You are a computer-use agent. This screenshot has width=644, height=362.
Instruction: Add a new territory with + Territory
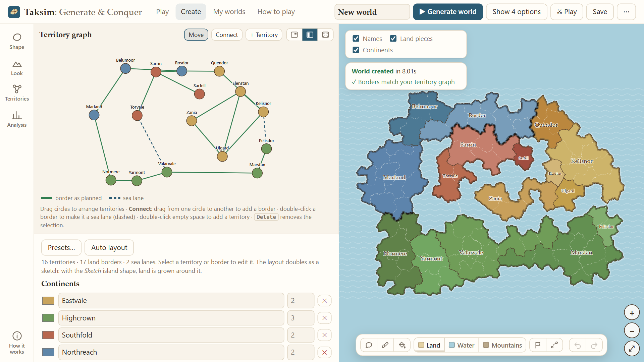[x=264, y=35]
